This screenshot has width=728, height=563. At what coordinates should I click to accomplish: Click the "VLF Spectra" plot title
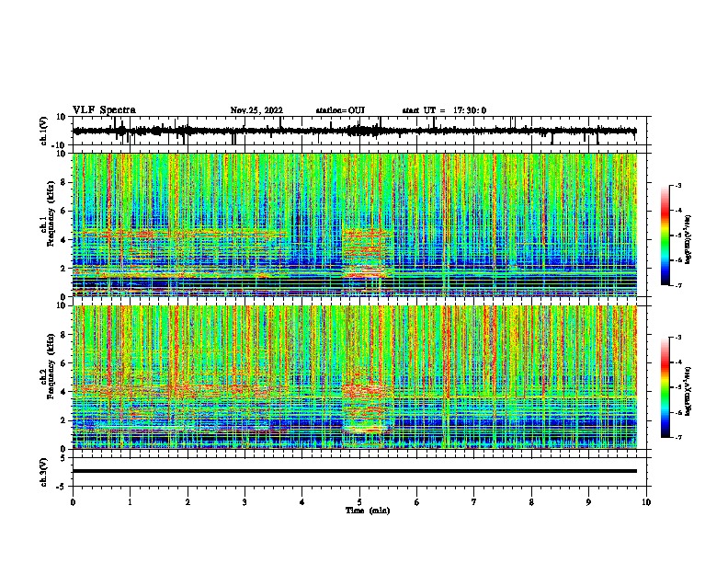pos(104,109)
